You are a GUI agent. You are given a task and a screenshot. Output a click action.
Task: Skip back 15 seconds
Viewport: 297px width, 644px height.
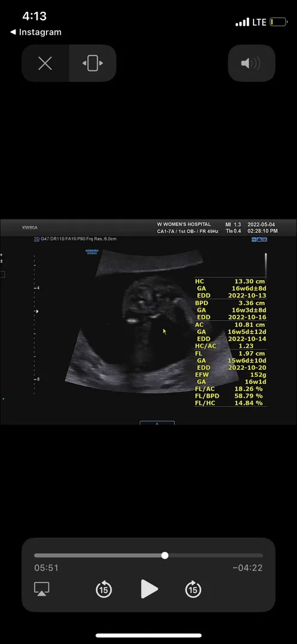point(104,589)
